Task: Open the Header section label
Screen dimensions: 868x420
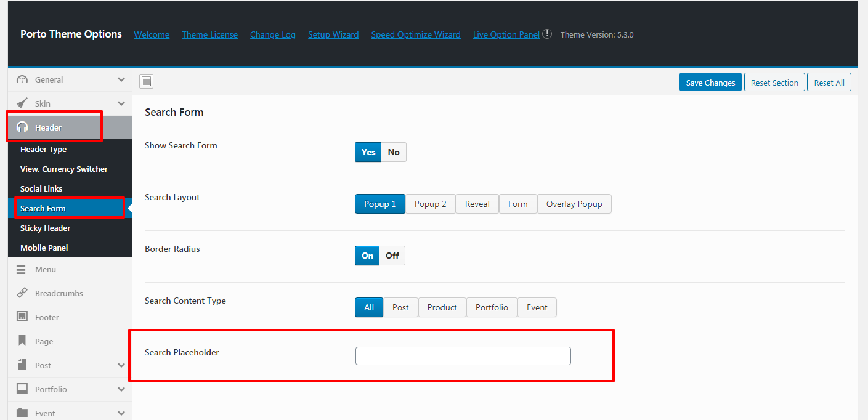Action: (x=49, y=127)
